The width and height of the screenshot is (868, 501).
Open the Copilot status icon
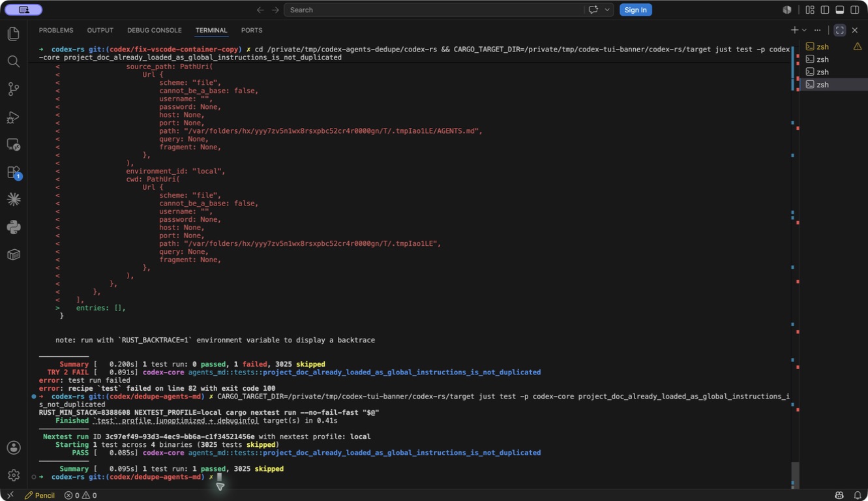coord(839,495)
